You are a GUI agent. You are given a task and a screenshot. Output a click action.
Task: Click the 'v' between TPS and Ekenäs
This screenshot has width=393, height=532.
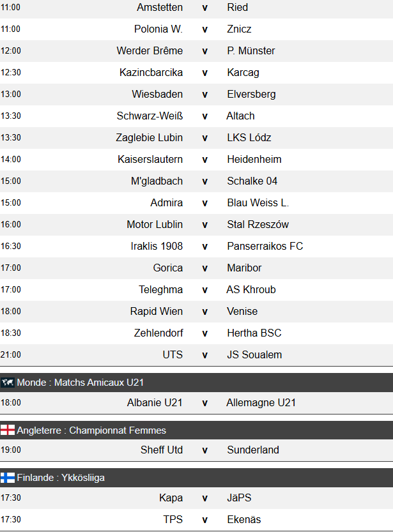tap(205, 520)
